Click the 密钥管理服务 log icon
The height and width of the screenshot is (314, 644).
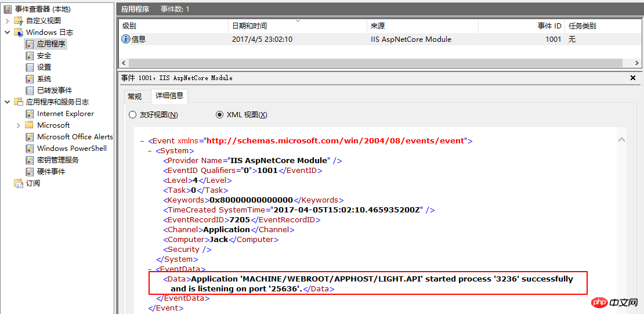pyautogui.click(x=30, y=160)
